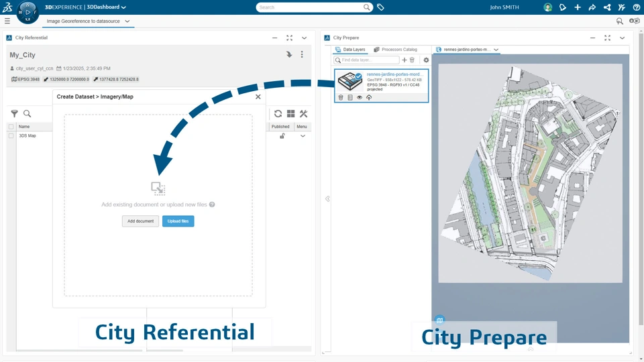Click the map icon at the viewer's bottom-left

pos(439,320)
